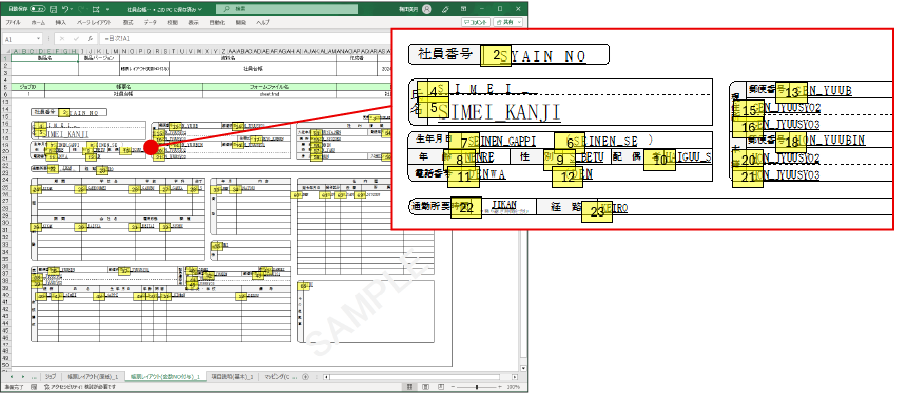Open the ファイル menu tab

[x=13, y=22]
